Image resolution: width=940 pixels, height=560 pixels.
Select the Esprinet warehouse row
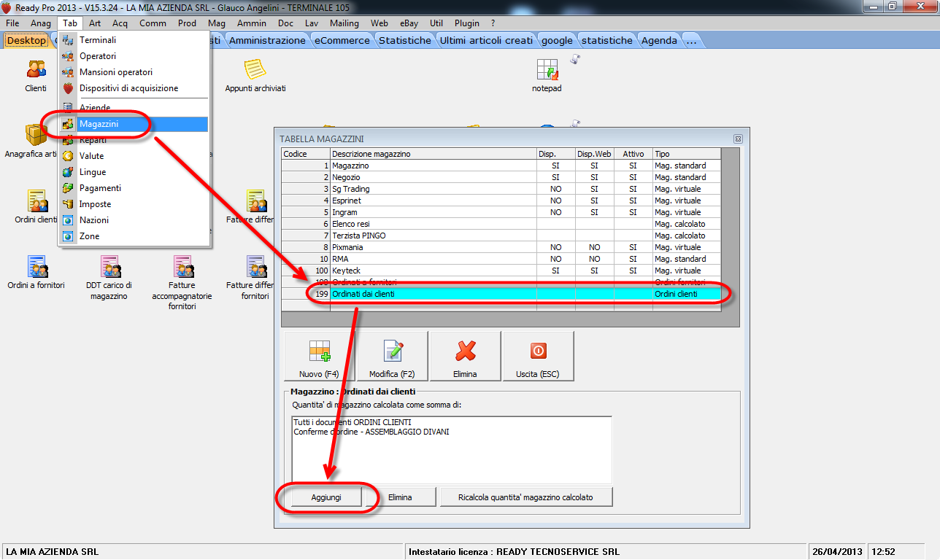tap(501, 201)
